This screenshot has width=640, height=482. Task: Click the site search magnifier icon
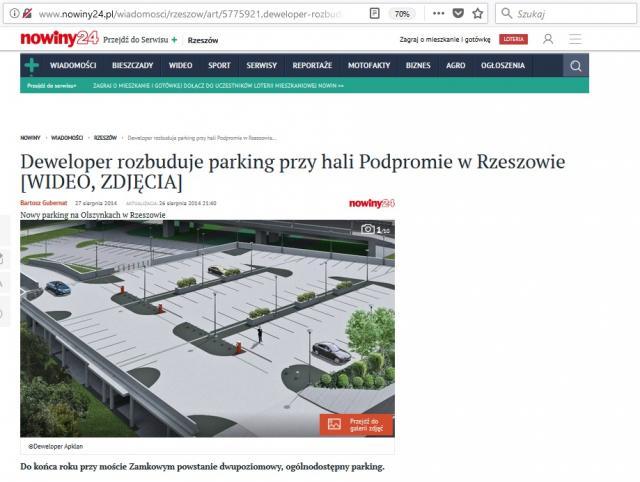(x=575, y=66)
